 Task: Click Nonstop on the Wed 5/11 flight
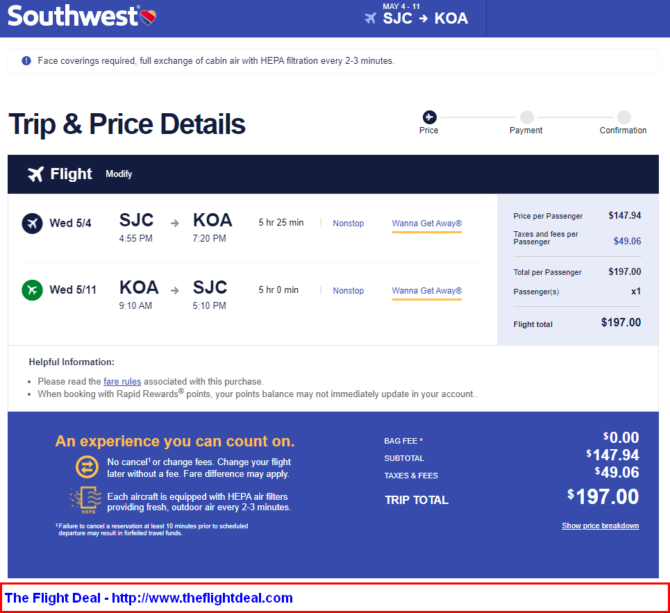click(348, 291)
